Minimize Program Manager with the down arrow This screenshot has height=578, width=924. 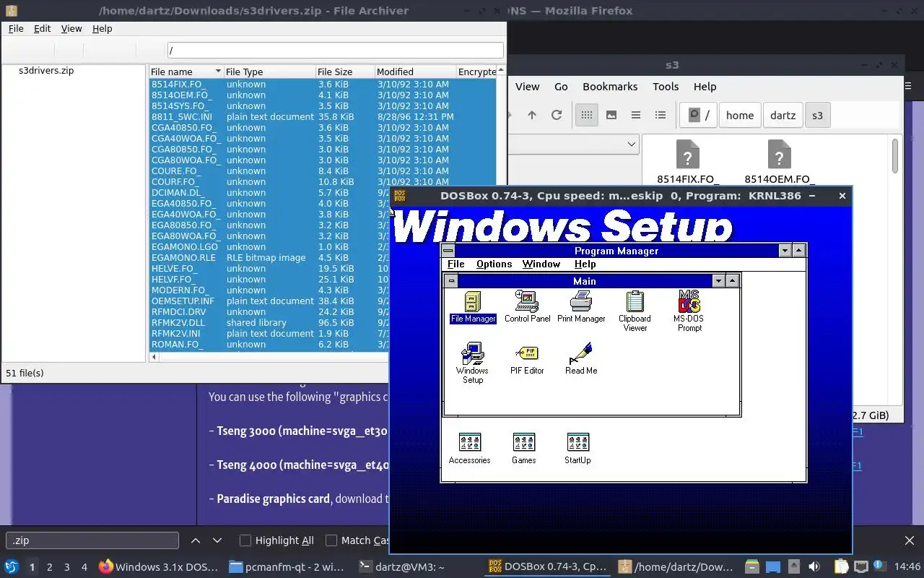pyautogui.click(x=785, y=251)
